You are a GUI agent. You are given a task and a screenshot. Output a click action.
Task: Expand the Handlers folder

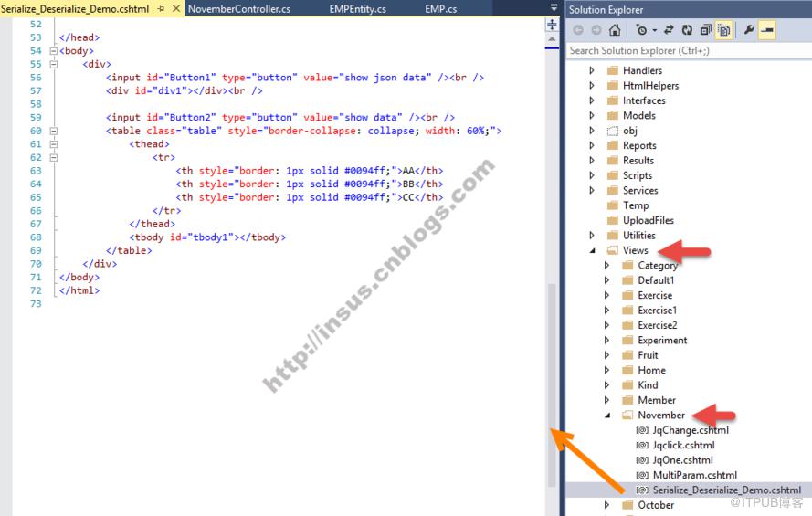point(592,70)
